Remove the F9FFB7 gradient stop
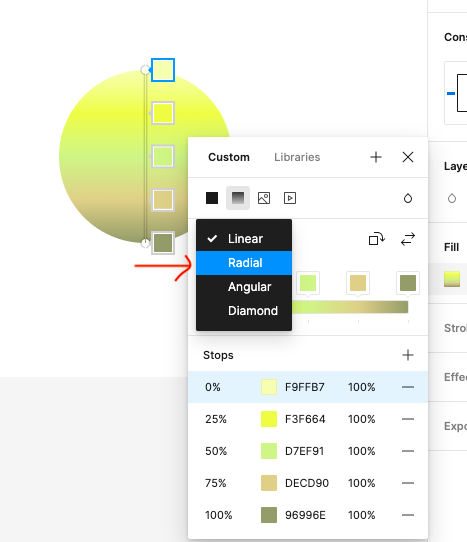The height and width of the screenshot is (542, 467). pyautogui.click(x=408, y=387)
